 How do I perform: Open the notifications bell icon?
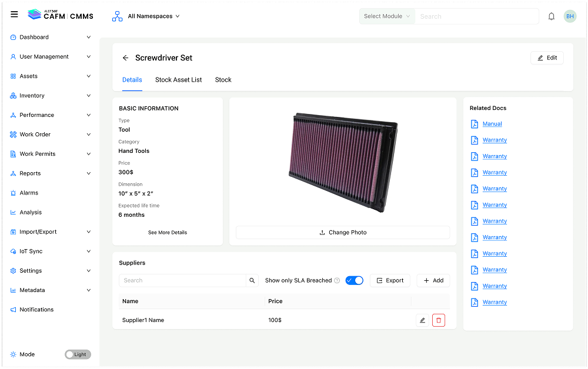[x=552, y=16]
